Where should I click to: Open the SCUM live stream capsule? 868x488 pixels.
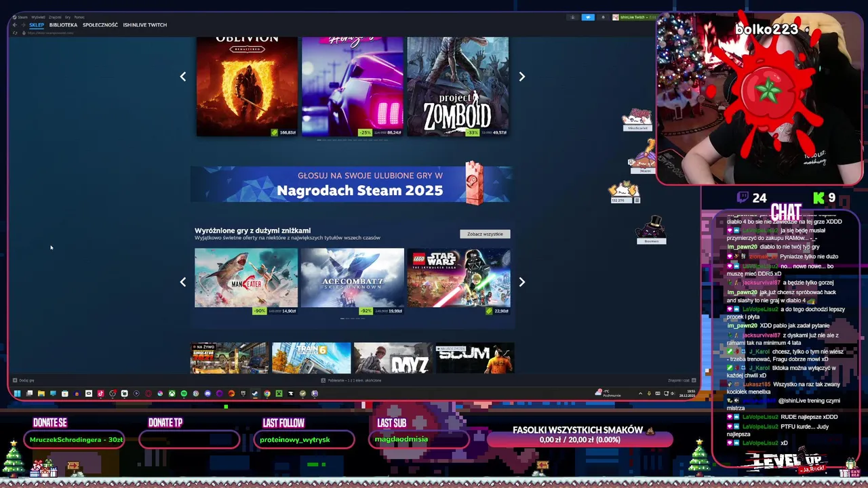474,358
